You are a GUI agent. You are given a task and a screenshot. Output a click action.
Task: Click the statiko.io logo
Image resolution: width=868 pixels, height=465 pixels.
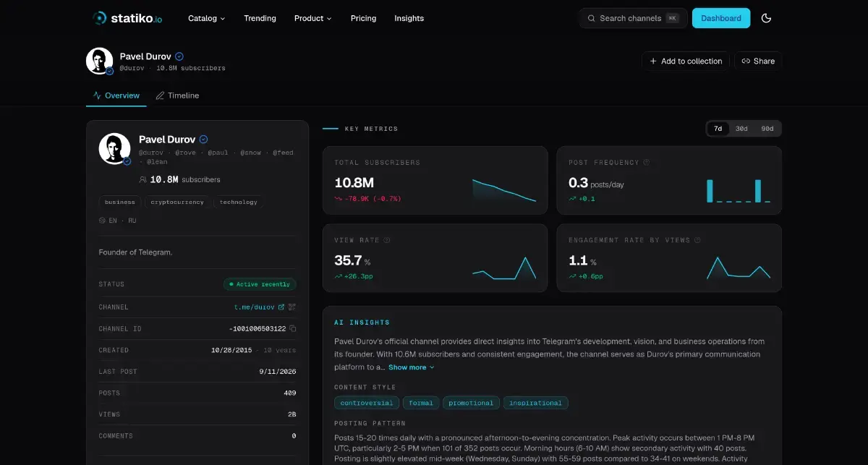click(127, 18)
